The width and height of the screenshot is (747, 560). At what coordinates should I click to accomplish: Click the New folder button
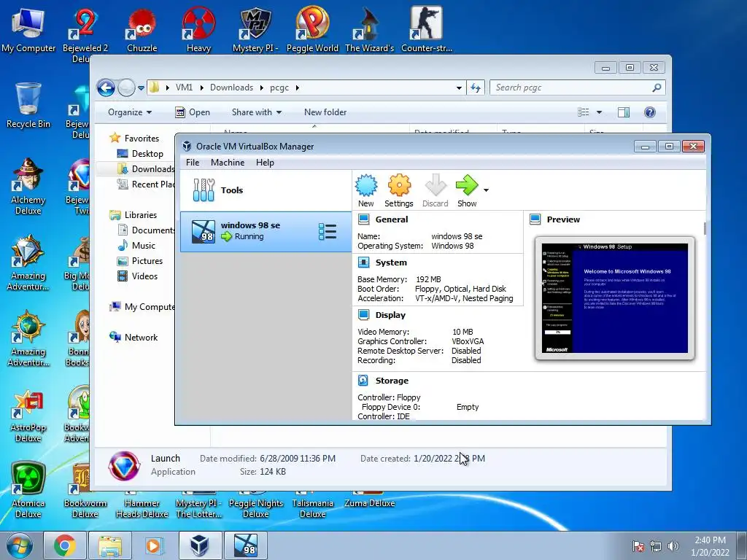point(325,112)
